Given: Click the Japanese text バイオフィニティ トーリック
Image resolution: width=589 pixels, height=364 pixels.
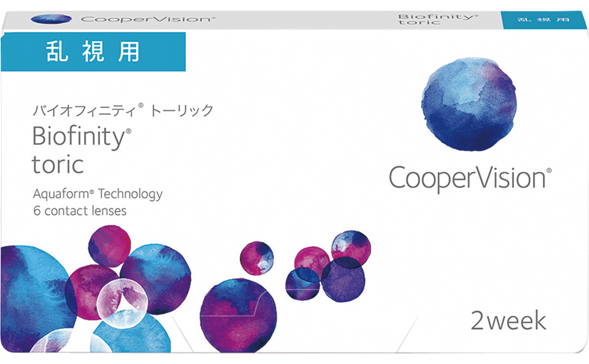Looking at the screenshot, I should 123,110.
